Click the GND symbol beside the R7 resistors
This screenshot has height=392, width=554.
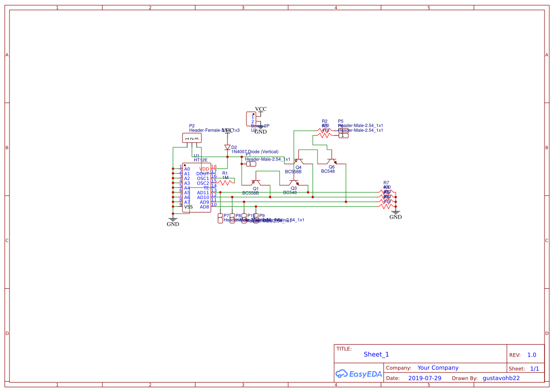(x=395, y=214)
